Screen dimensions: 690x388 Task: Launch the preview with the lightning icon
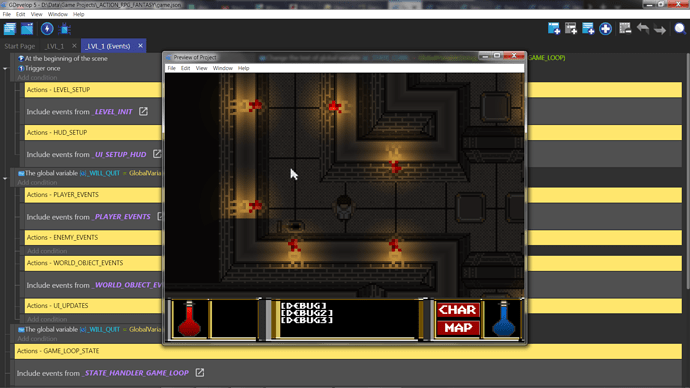[47, 29]
